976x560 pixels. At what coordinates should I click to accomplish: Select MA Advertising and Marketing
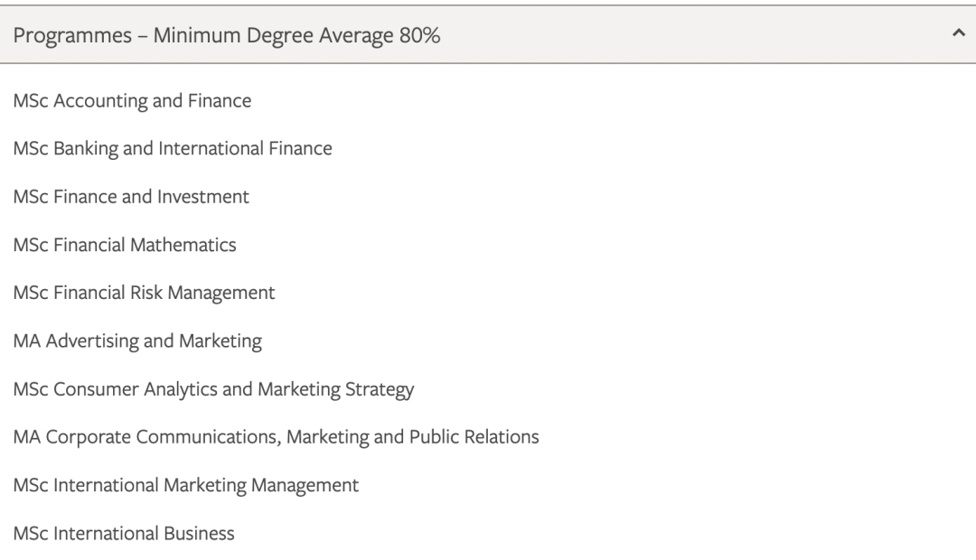137,341
